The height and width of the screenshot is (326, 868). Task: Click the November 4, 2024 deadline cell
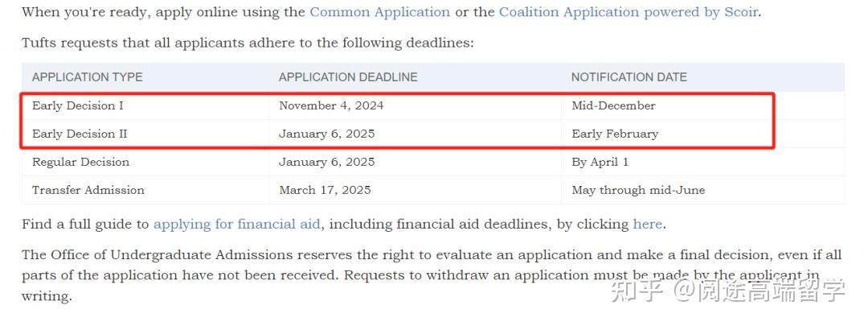(x=331, y=105)
